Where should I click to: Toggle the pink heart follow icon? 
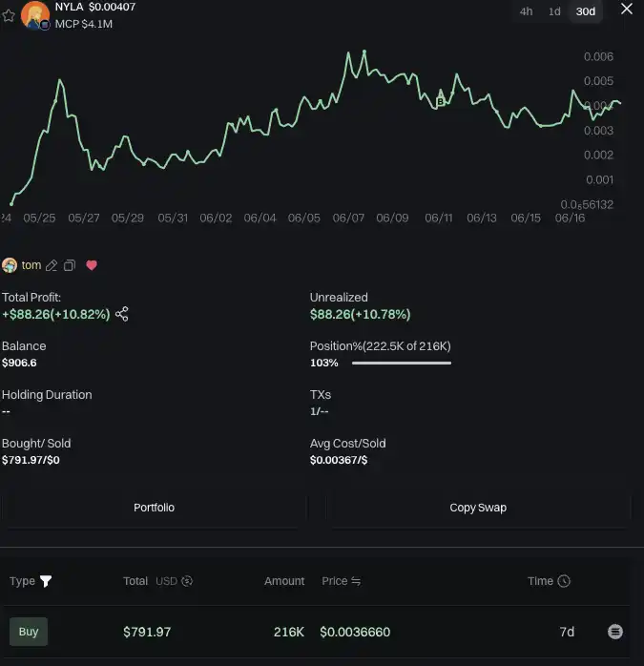92,265
